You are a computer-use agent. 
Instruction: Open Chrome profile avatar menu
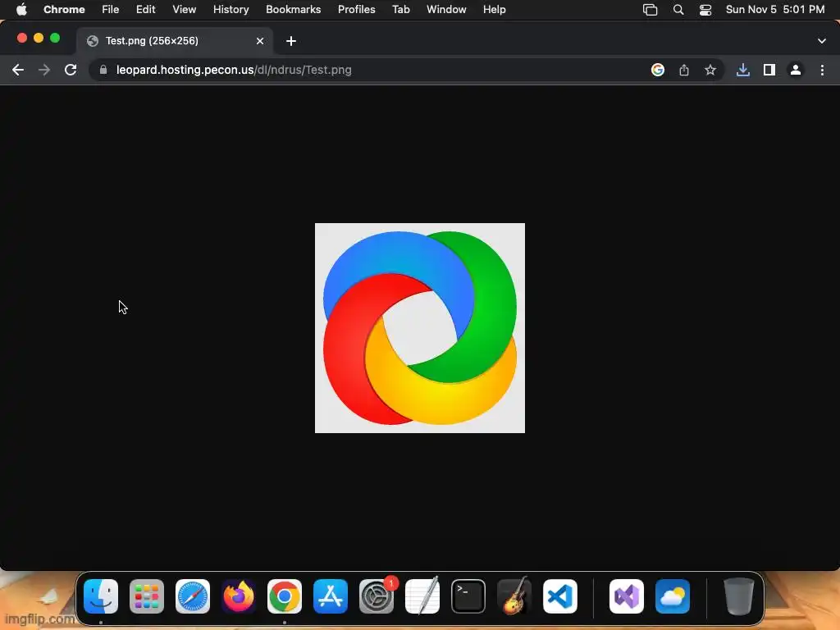coord(796,70)
